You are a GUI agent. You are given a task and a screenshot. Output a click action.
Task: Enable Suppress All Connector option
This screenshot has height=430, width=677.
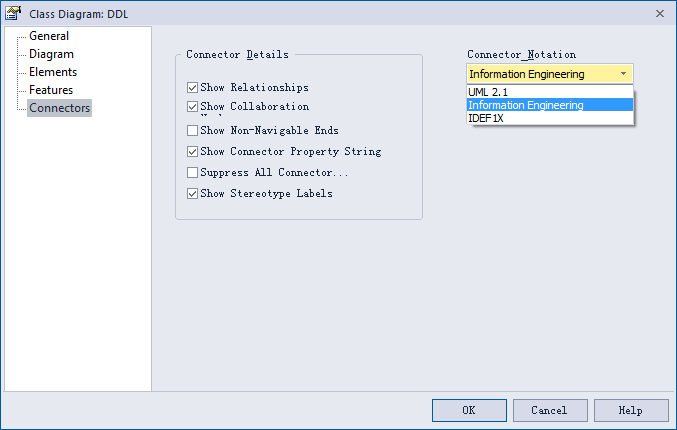point(192,173)
